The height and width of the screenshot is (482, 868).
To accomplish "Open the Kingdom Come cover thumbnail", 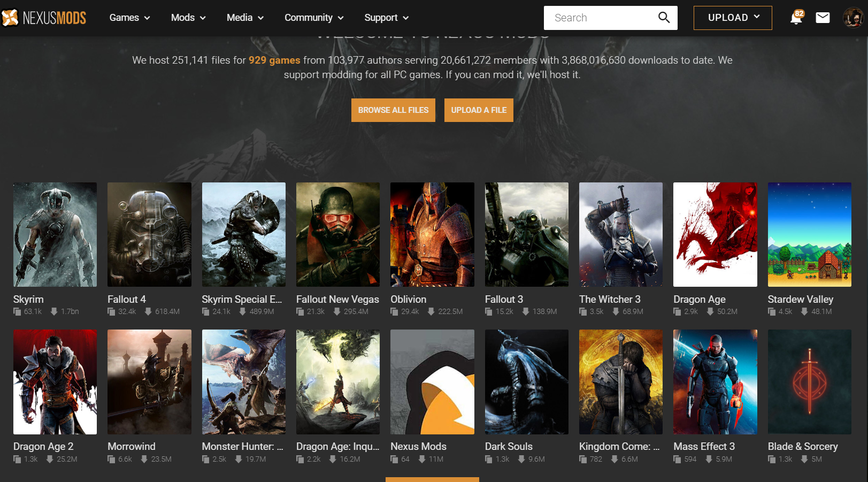I will (621, 382).
